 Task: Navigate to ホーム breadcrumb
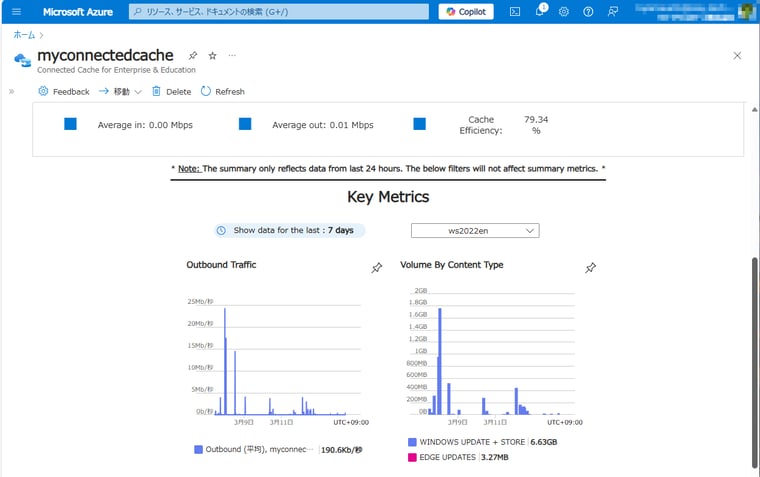coord(24,35)
